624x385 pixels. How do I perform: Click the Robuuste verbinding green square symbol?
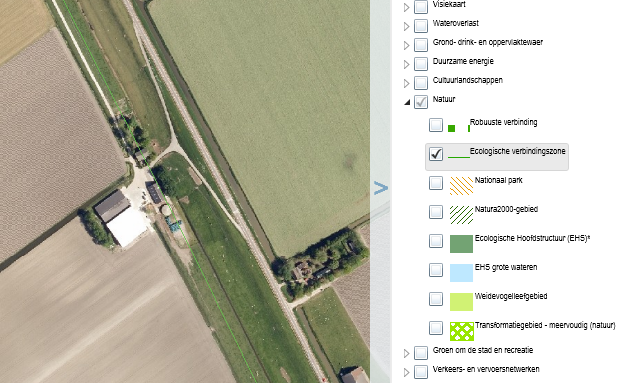tap(451, 128)
